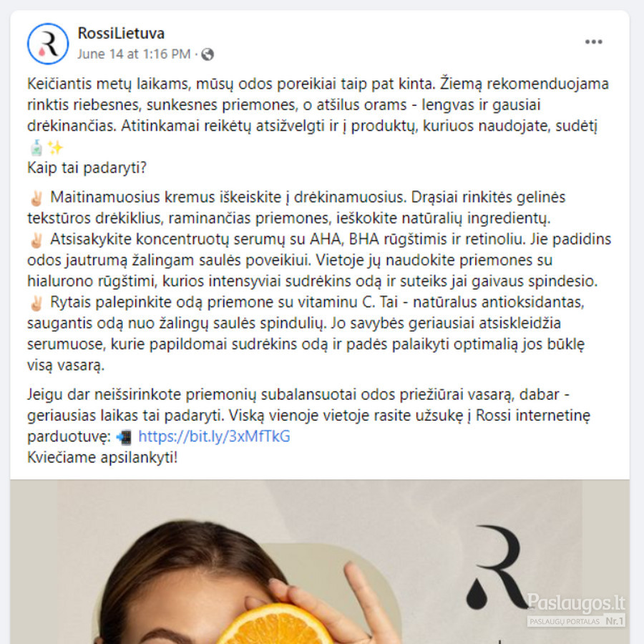Viewport: 644px width, 644px height.
Task: Open the June 14 at 1:16 PM timestamp
Action: pos(134,54)
